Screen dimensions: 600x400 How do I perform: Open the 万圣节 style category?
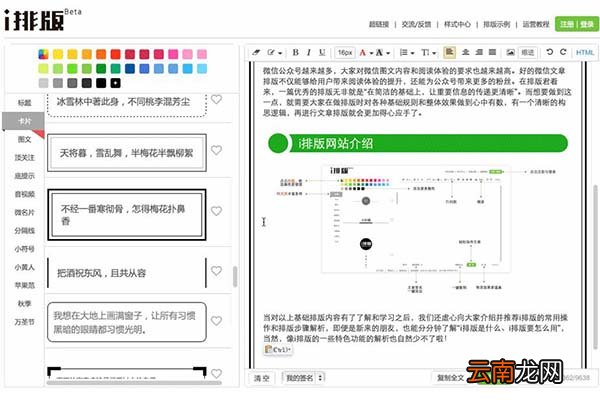(24, 322)
